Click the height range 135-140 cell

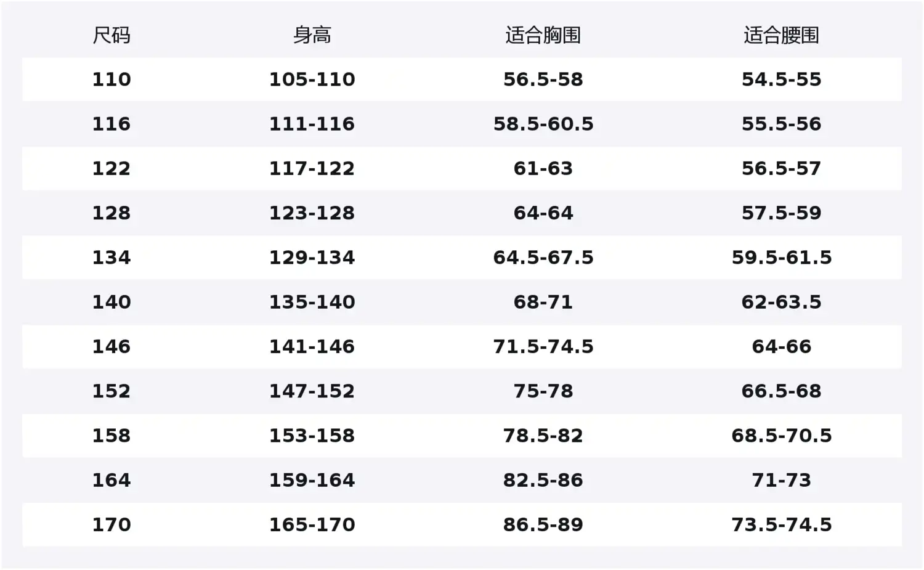pos(312,302)
